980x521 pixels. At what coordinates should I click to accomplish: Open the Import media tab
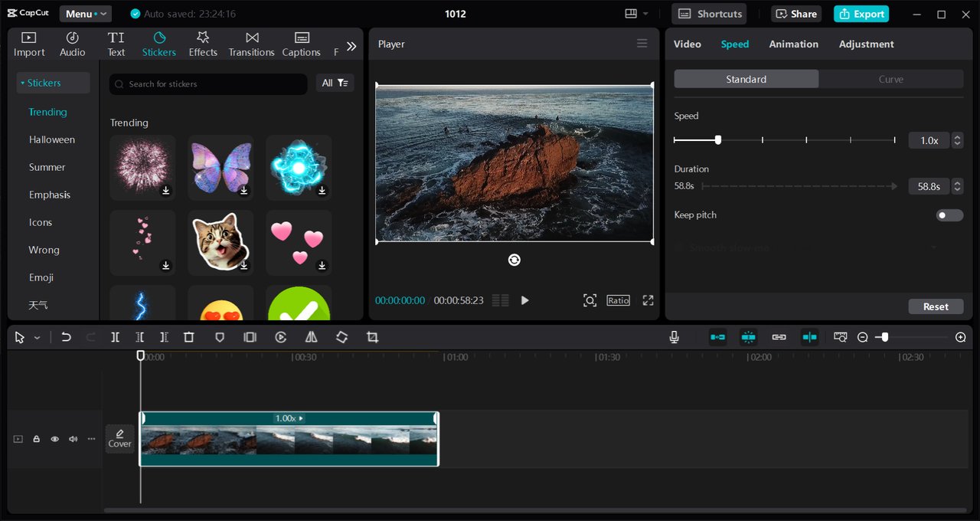click(29, 44)
